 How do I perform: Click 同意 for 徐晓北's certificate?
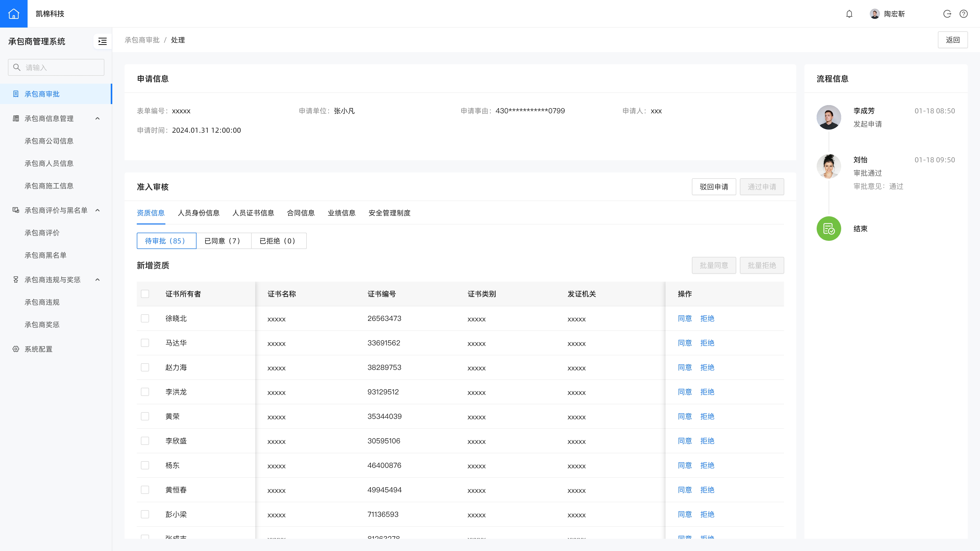coord(685,319)
